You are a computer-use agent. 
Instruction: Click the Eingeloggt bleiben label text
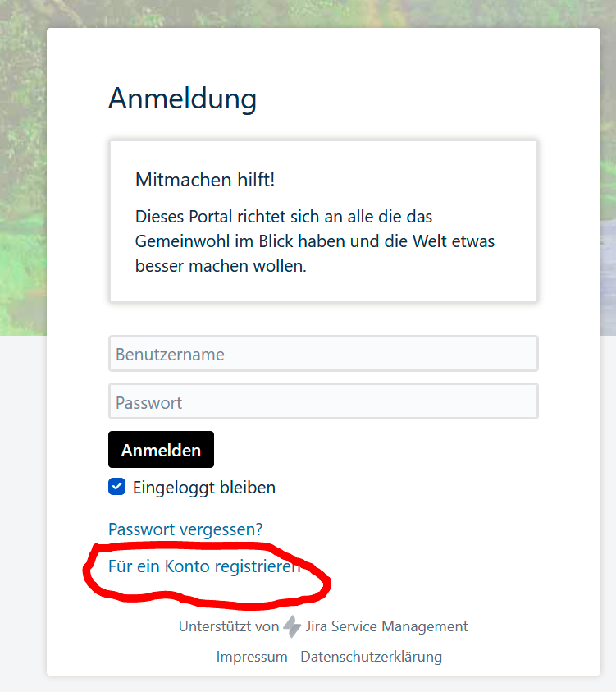point(204,488)
